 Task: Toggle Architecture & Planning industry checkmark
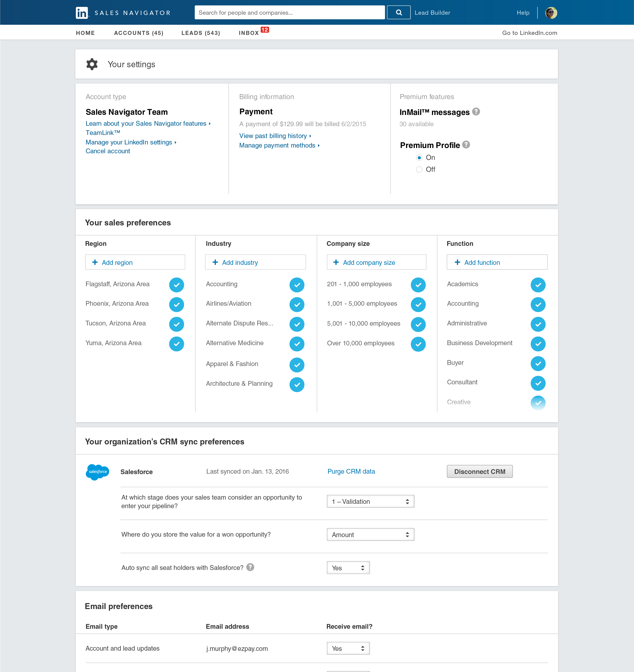[297, 384]
